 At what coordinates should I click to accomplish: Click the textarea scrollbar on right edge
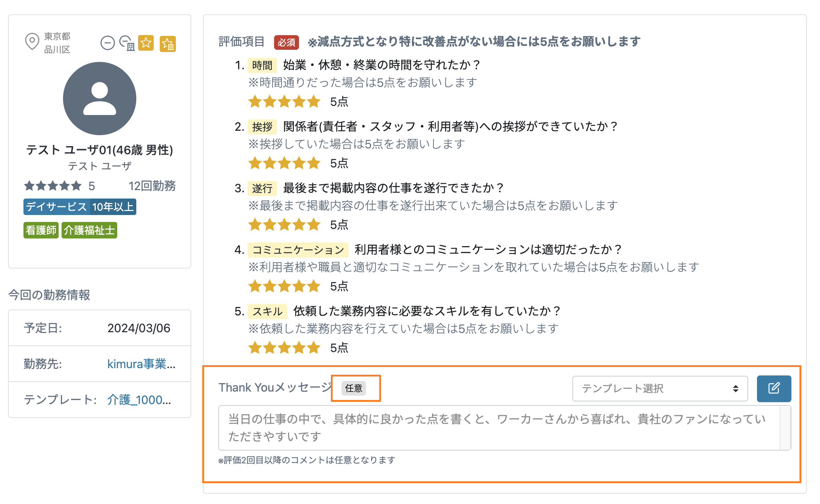tap(785, 427)
